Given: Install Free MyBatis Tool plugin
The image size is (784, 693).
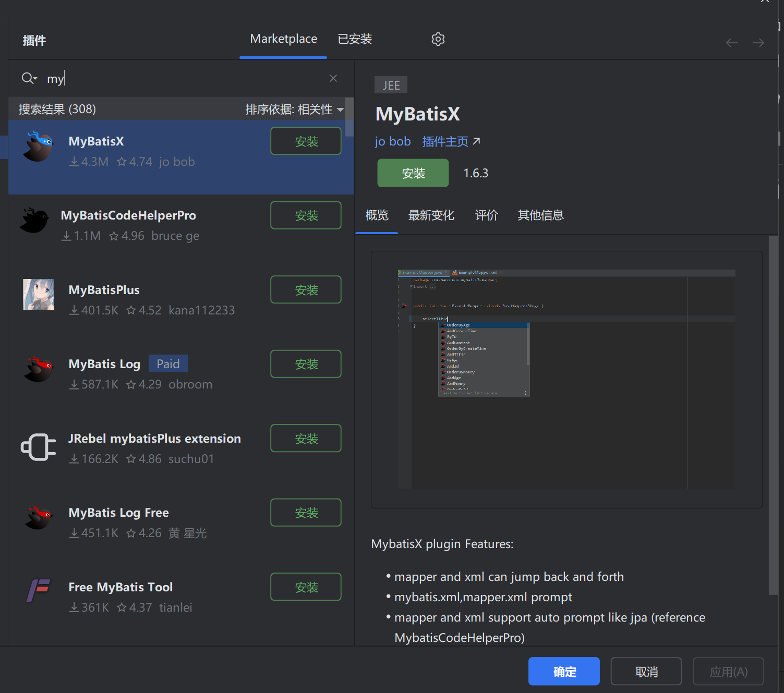Looking at the screenshot, I should point(306,587).
